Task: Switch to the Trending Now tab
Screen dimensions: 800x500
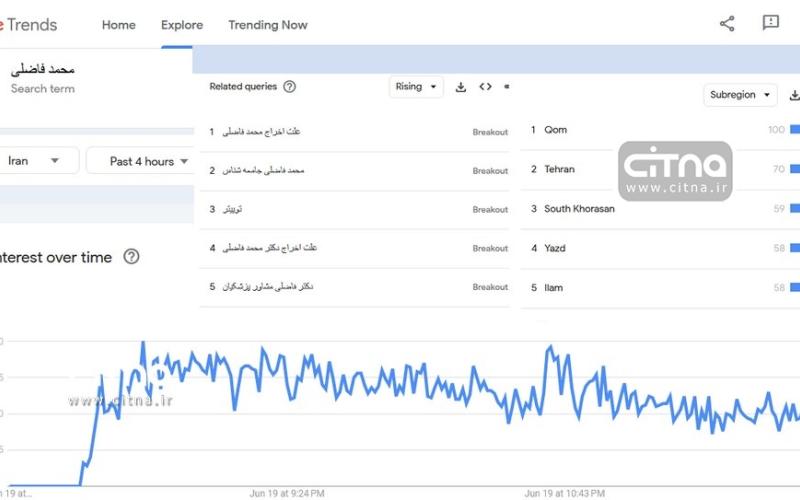Action: (268, 25)
